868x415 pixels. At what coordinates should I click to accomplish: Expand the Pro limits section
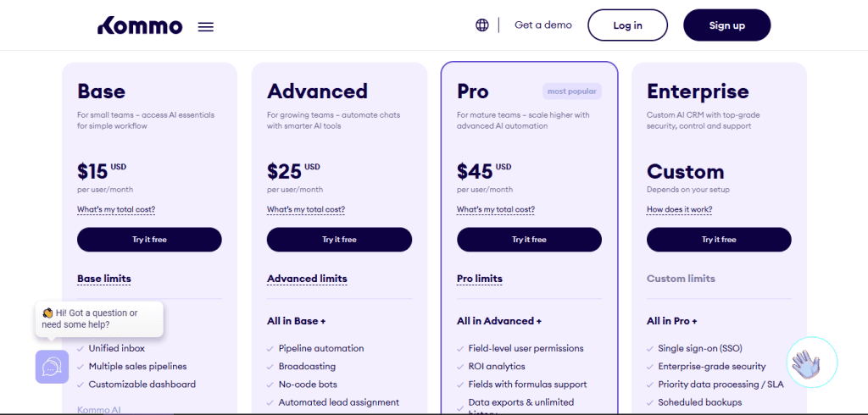pyautogui.click(x=480, y=279)
